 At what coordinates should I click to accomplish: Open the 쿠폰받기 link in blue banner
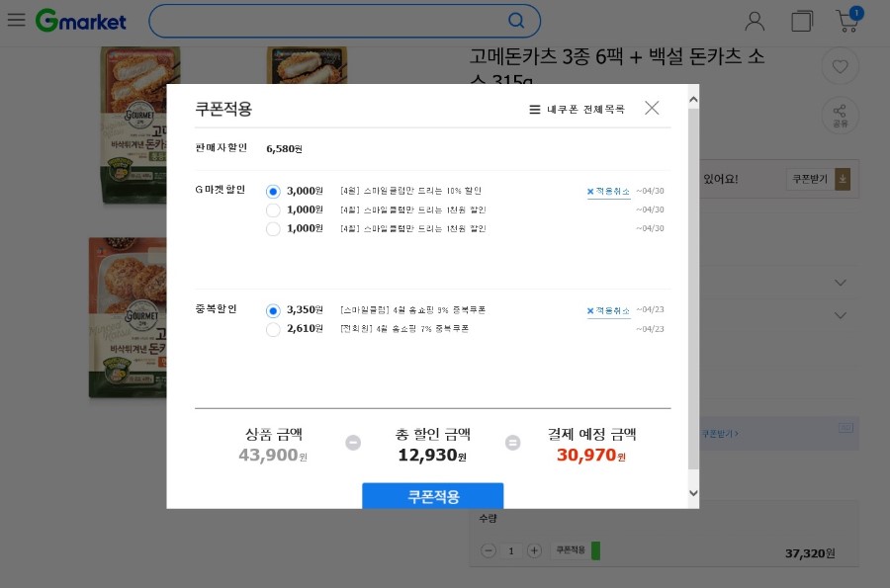click(x=719, y=434)
